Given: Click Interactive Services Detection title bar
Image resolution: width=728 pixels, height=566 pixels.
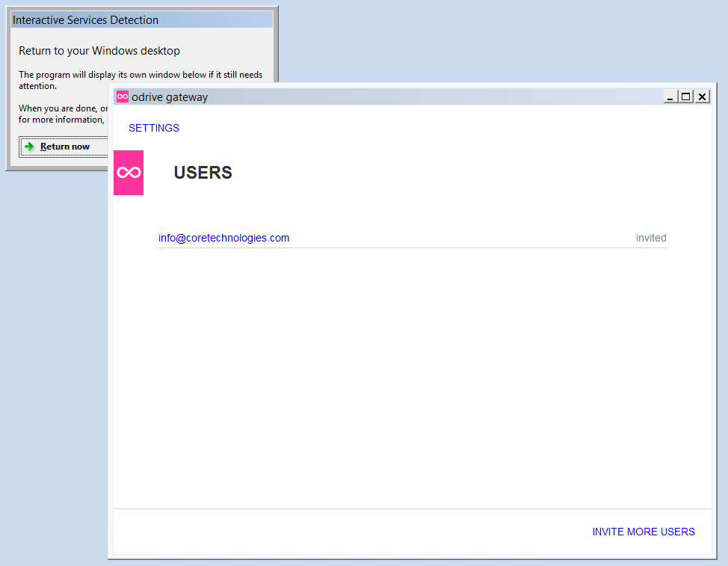Looking at the screenshot, I should click(141, 20).
